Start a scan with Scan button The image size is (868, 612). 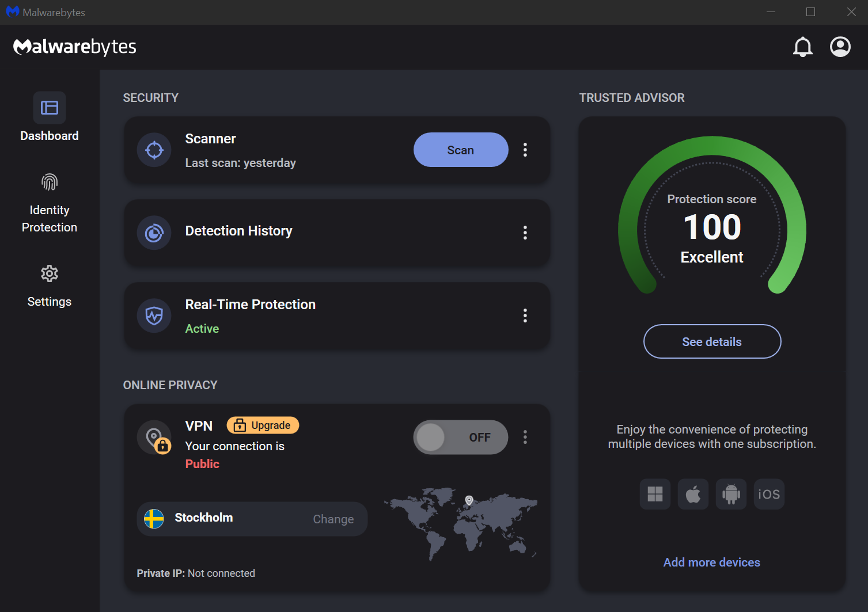[x=461, y=150]
